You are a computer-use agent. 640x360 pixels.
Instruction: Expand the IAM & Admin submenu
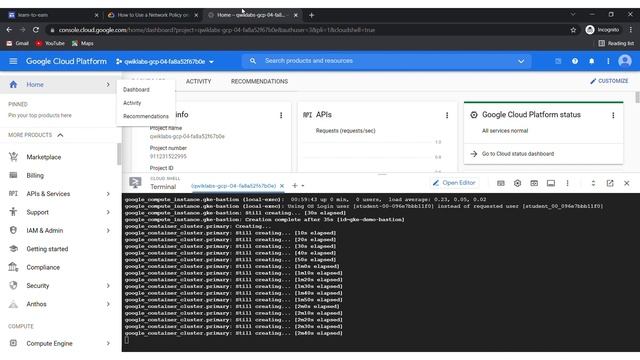coord(108,231)
